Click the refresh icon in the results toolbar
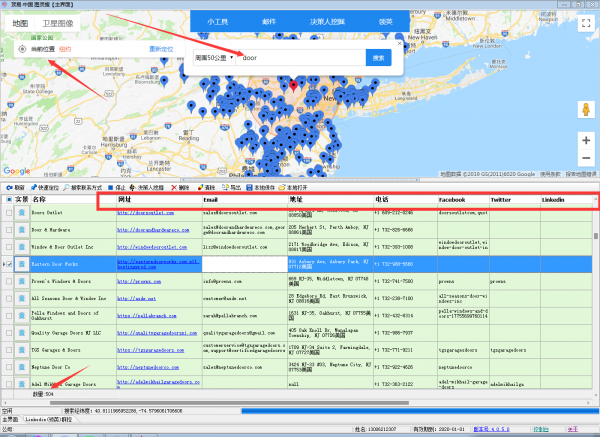 [7, 187]
